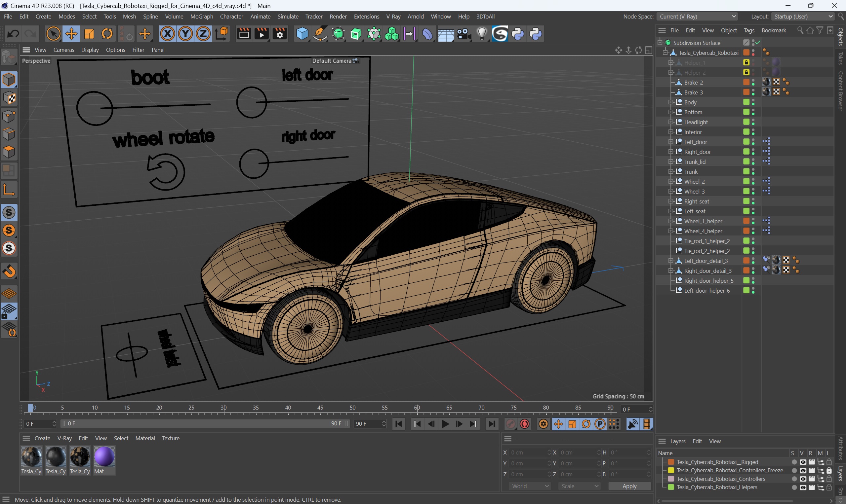Switch to Polygons mode orange cube
The image size is (846, 504).
click(9, 152)
